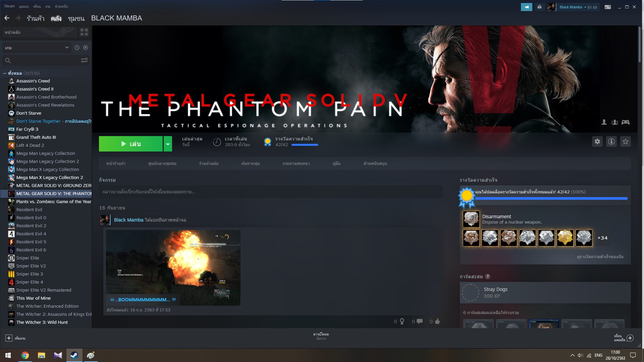Click the comment bubble icon under screenshot

(x=420, y=321)
